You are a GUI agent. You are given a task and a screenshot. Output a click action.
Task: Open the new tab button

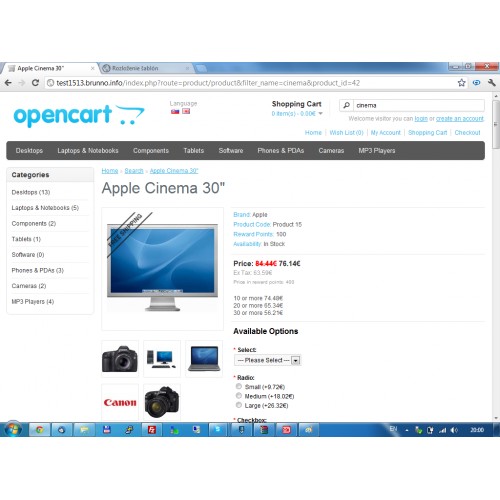pyautogui.click(x=201, y=68)
